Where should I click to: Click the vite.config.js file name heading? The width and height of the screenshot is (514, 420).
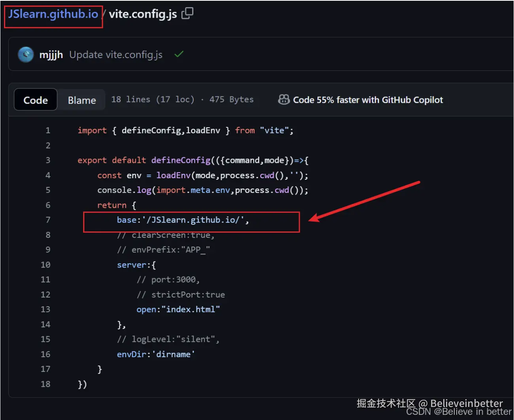coord(143,14)
